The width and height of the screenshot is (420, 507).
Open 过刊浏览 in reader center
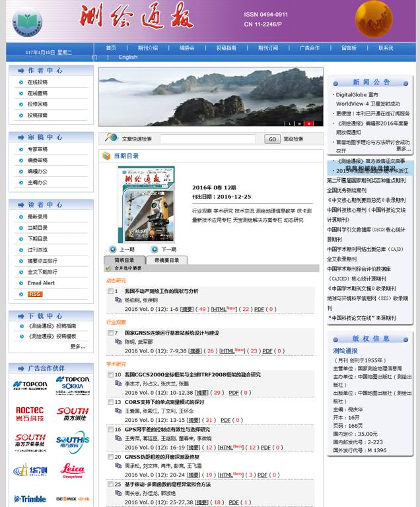tap(38, 250)
